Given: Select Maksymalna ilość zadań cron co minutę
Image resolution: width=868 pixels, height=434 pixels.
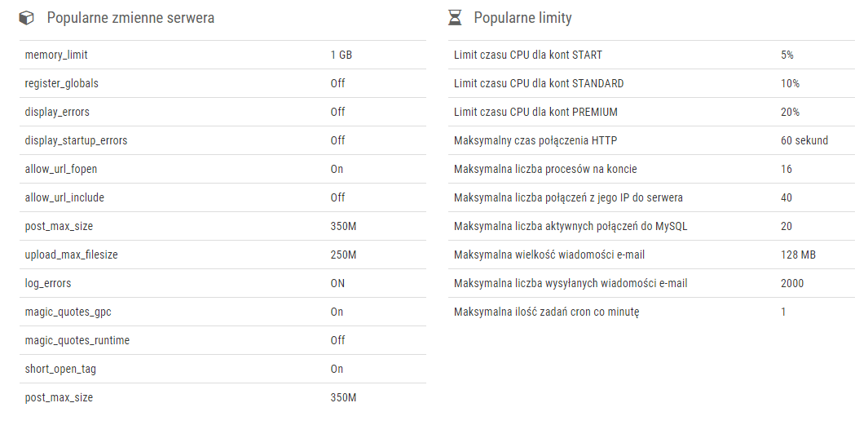Looking at the screenshot, I should point(546,312).
